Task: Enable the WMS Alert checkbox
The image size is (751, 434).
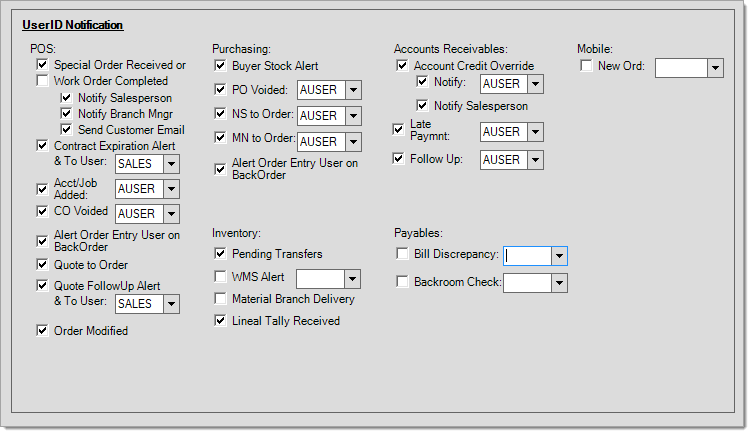Action: click(x=220, y=276)
